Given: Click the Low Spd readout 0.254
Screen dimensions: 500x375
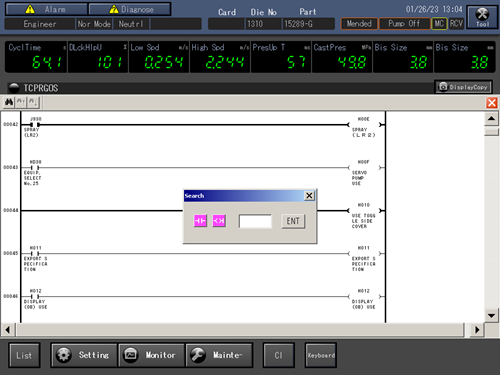Looking at the screenshot, I should [x=159, y=57].
